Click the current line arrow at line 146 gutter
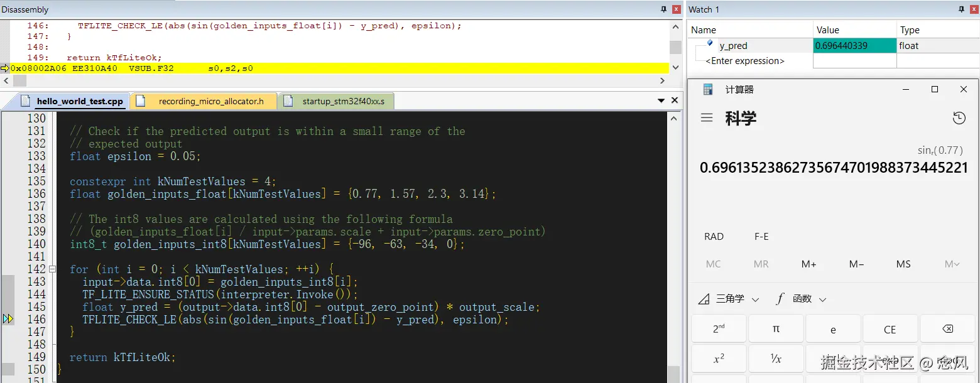This screenshot has width=980, height=383. tap(8, 319)
